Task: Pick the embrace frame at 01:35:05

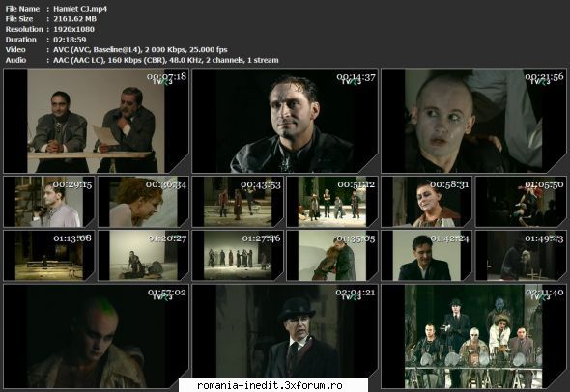Action: click(332, 256)
